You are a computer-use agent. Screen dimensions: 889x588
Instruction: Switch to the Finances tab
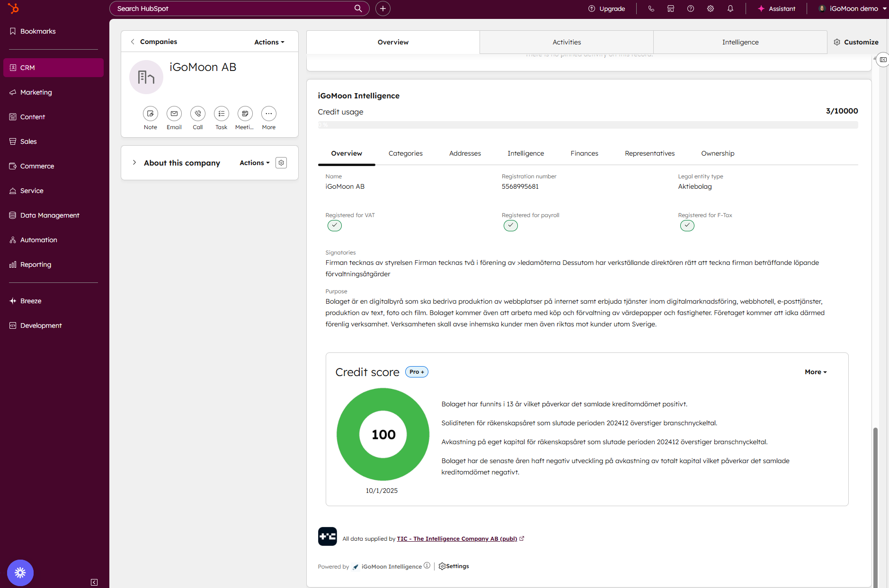(x=584, y=153)
